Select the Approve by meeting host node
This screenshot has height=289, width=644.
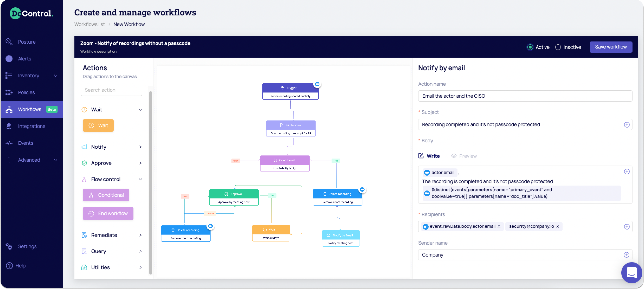(x=234, y=197)
